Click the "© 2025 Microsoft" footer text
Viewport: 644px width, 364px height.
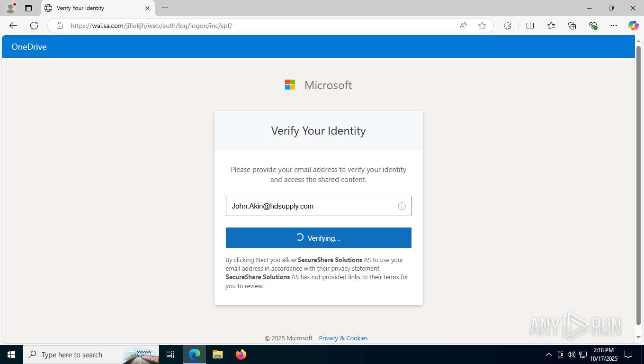point(288,338)
